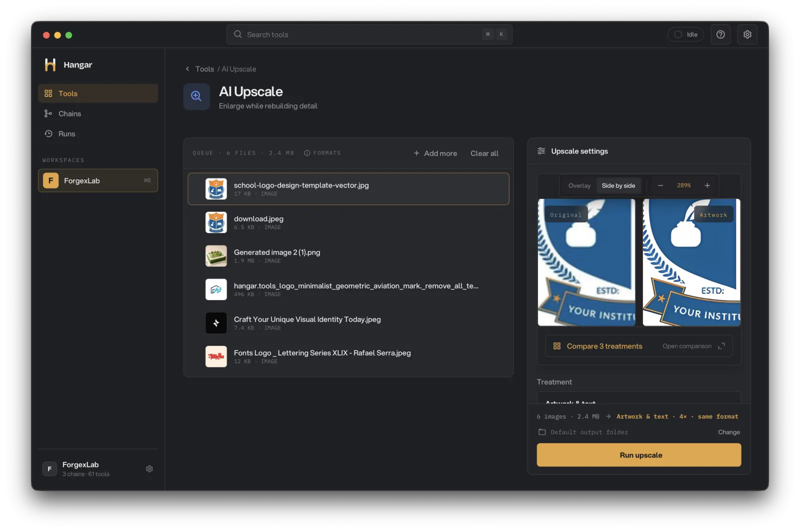Click thumbnail of school-logo-design-template-vector.jpg
The height and width of the screenshot is (532, 800).
(x=216, y=189)
